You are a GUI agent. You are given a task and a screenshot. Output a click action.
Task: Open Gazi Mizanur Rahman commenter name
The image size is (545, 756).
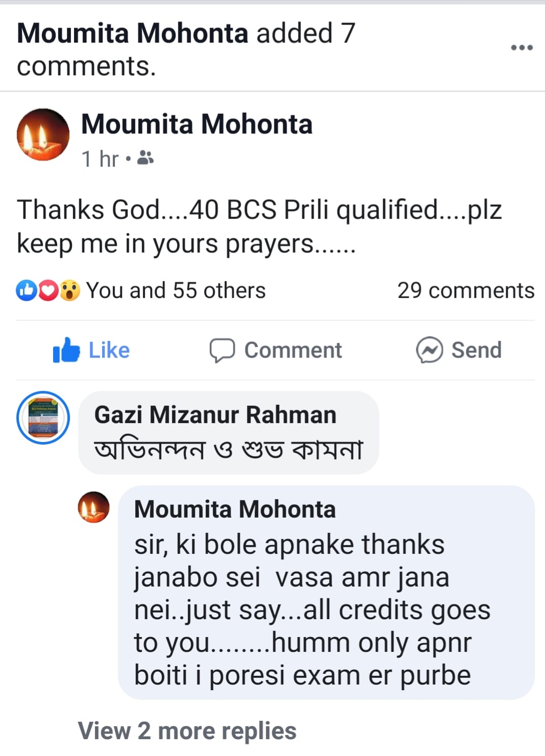tap(215, 414)
